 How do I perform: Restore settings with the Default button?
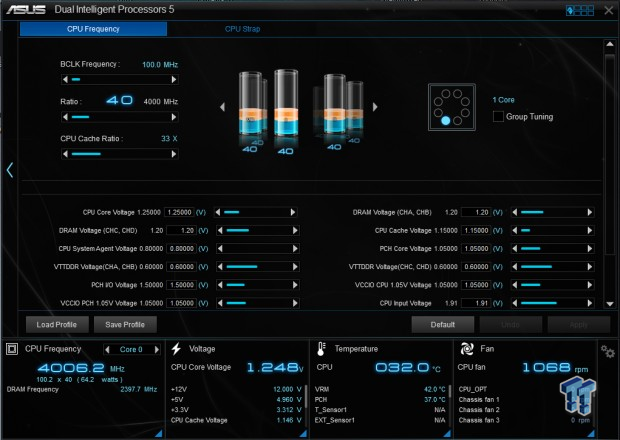coord(442,325)
